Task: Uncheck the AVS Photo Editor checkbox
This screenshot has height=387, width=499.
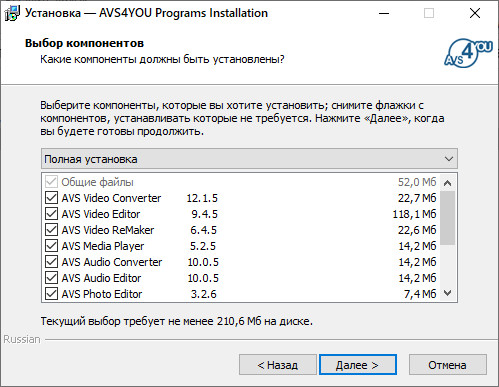Action: coord(51,294)
